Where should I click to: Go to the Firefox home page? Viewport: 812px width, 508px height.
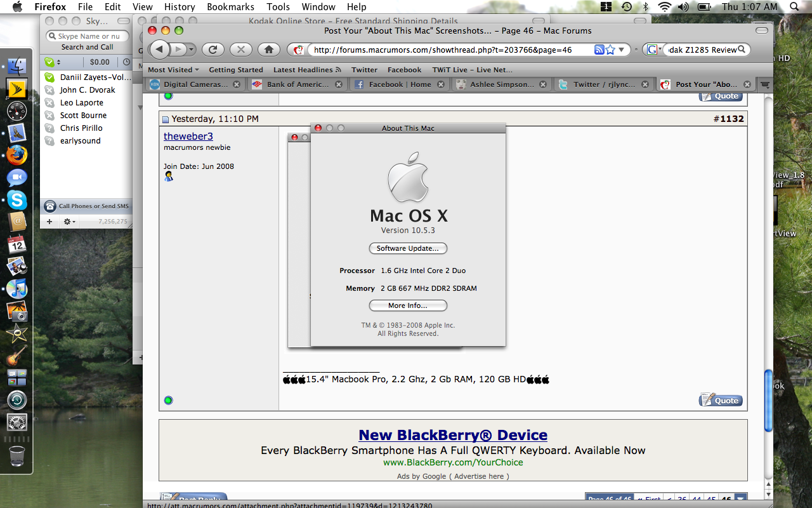[x=268, y=50]
